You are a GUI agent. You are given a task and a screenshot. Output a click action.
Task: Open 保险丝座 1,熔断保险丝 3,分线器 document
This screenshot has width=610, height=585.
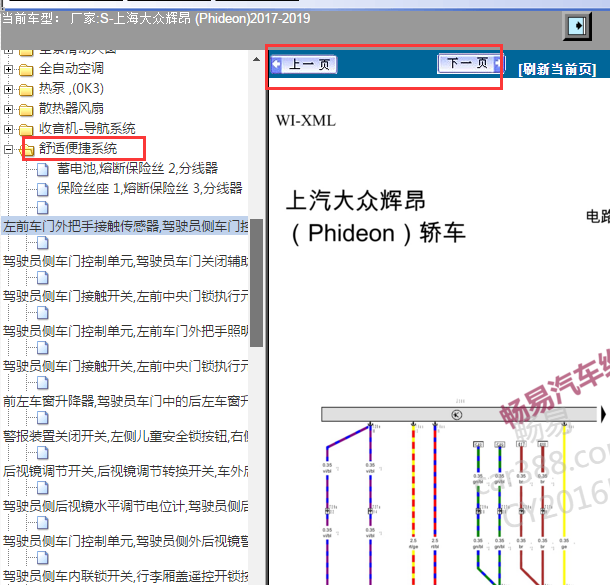click(x=150, y=188)
